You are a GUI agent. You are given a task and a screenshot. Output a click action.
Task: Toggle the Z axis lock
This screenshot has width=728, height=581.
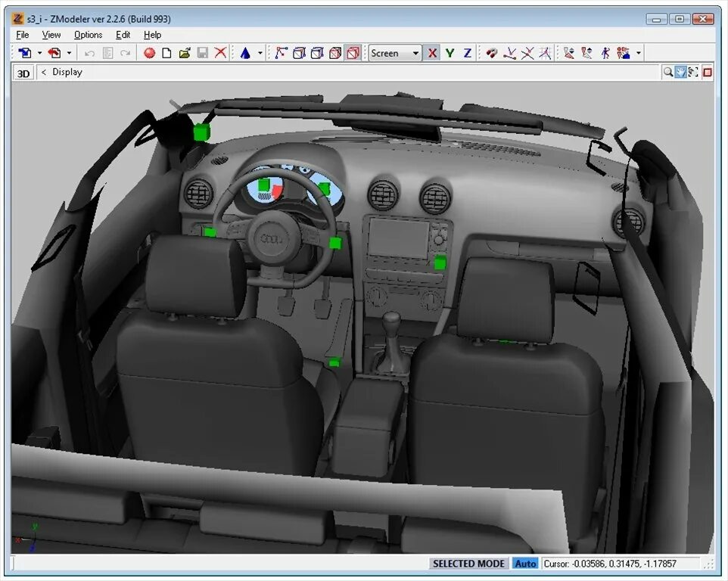click(468, 53)
